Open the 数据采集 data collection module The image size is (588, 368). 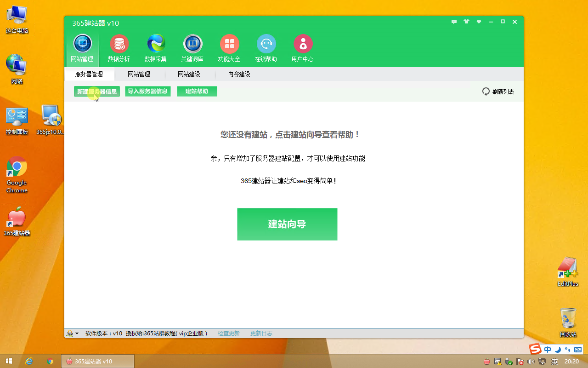(156, 48)
